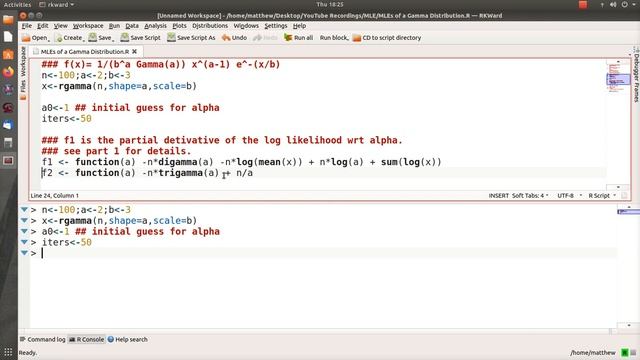Click the Save toolbar icon
640x360 pixels.
coord(101,38)
